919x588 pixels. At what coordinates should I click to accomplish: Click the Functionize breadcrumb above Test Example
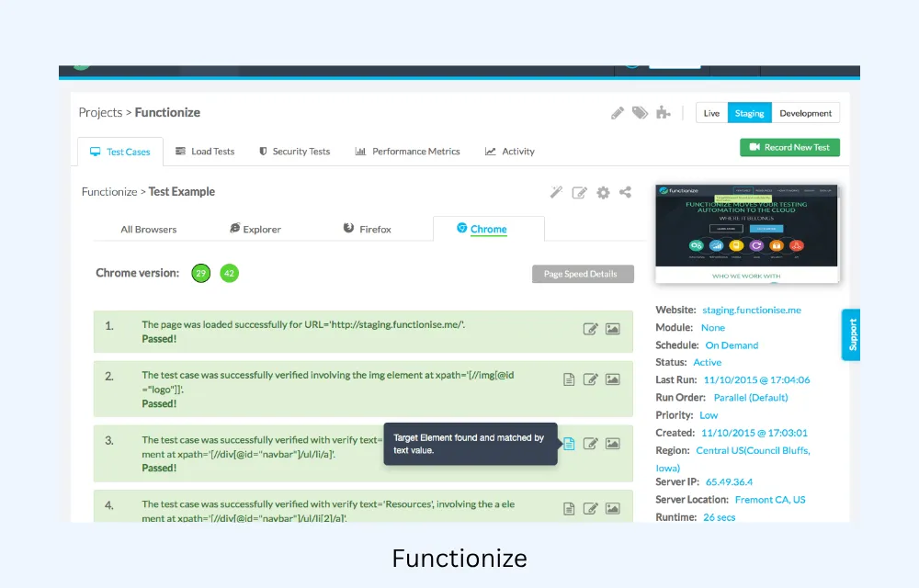coord(109,191)
